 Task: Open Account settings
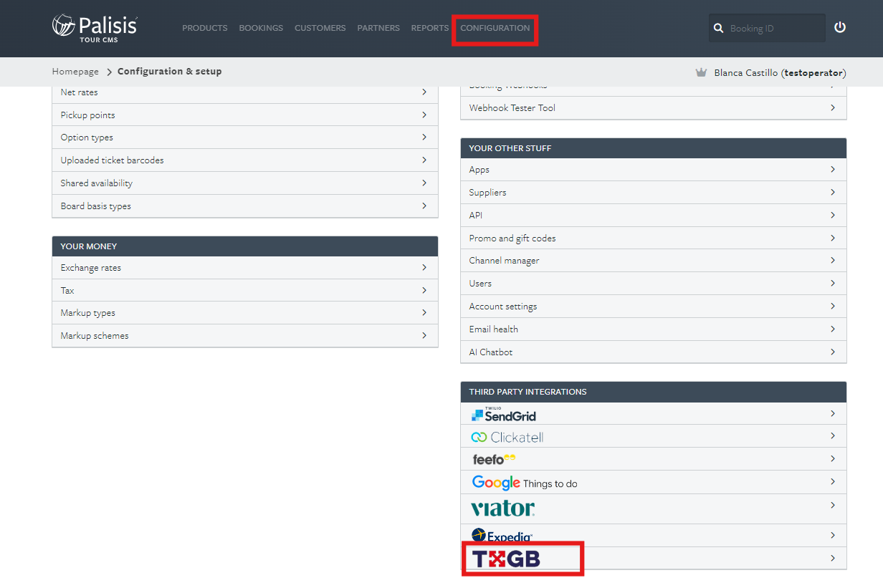[x=653, y=307]
